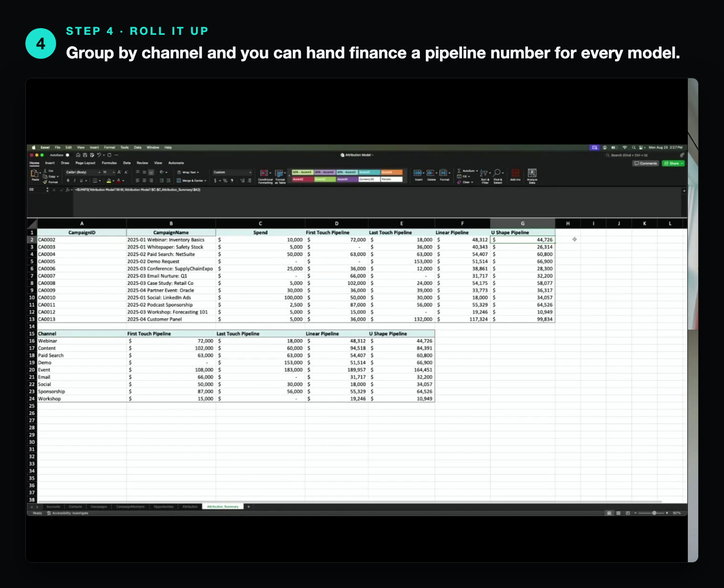Screen dimensions: 724x588
Task: Click the Analyze Data icon
Action: click(532, 173)
